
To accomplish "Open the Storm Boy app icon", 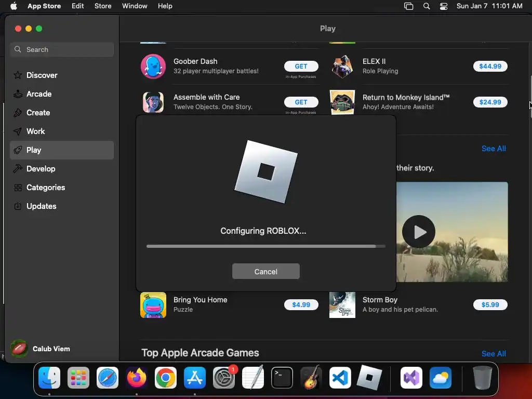I will tap(342, 305).
